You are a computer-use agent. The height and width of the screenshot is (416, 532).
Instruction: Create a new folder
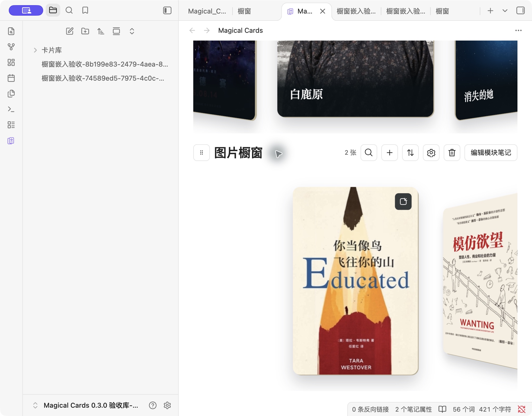pos(85,31)
